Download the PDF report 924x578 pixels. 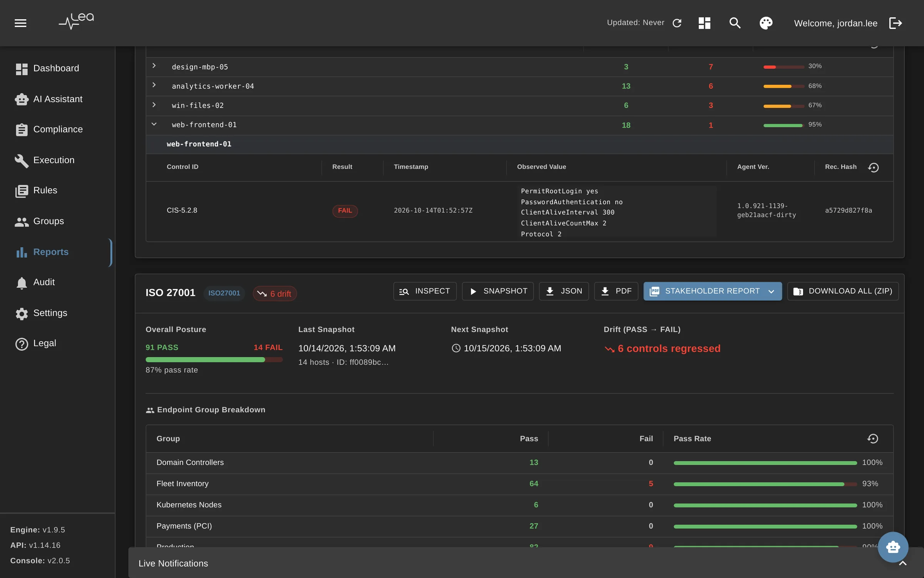point(616,291)
